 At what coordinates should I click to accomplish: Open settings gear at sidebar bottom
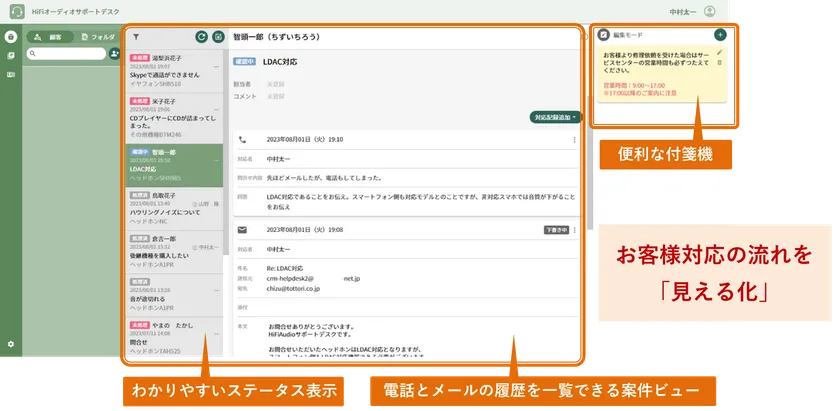pyautogui.click(x=11, y=344)
